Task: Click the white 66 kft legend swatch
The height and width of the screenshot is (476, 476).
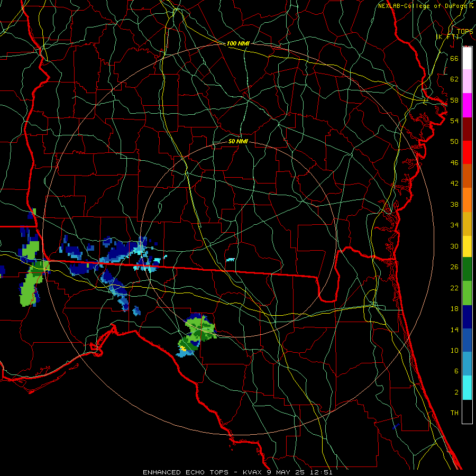Action: 467,58
